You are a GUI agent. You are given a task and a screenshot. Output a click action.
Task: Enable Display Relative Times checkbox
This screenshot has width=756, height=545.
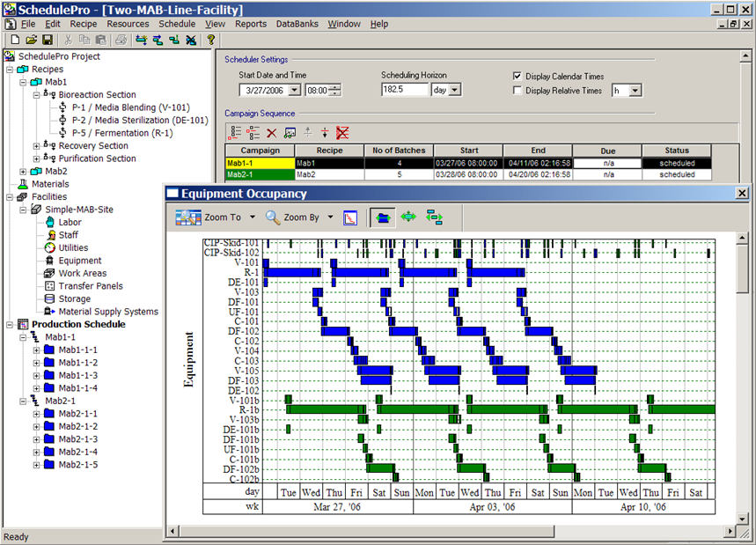point(517,90)
